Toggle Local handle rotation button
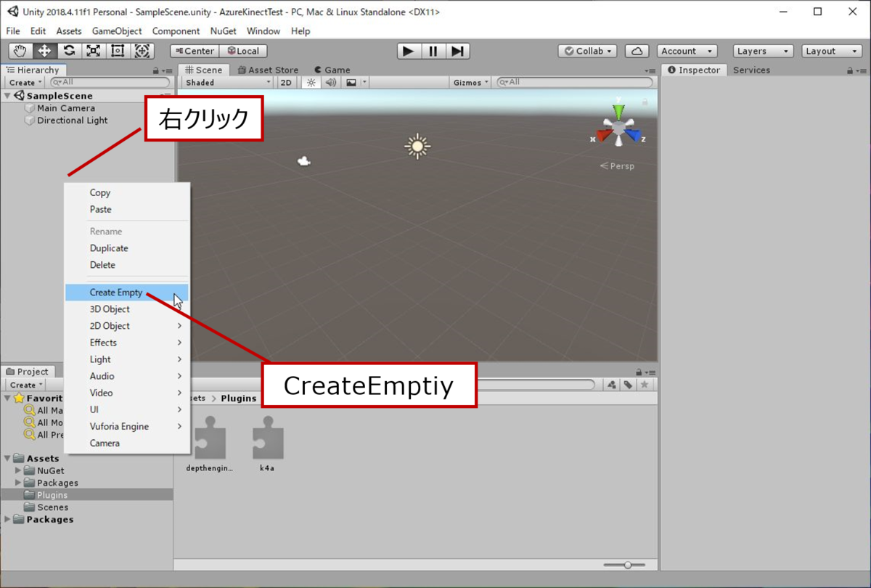This screenshot has height=588, width=871. (x=243, y=51)
